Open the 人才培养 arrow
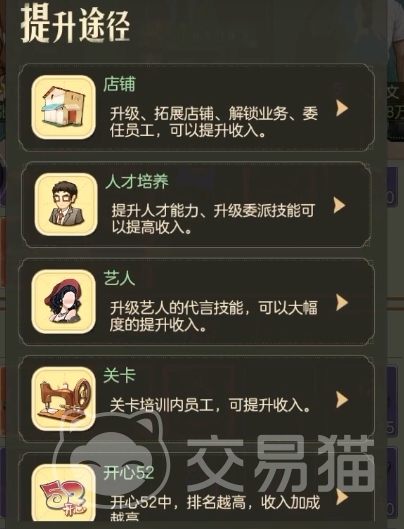The image size is (404, 529). tap(340, 205)
